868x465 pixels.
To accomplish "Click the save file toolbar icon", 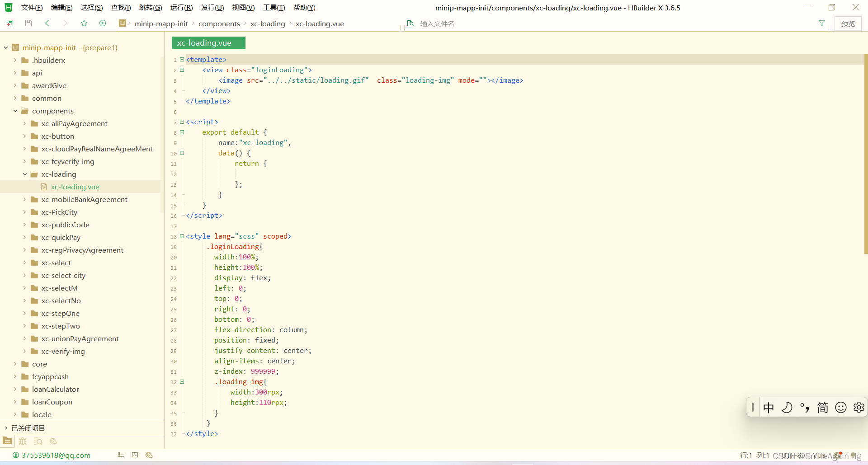I will (28, 23).
